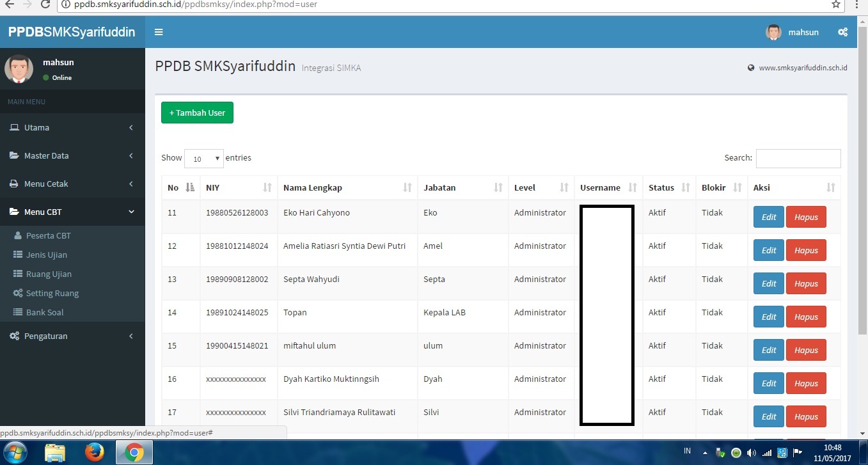Click Hapus for Eko Hari Cahyono
The height and width of the screenshot is (465, 868).
pos(805,217)
